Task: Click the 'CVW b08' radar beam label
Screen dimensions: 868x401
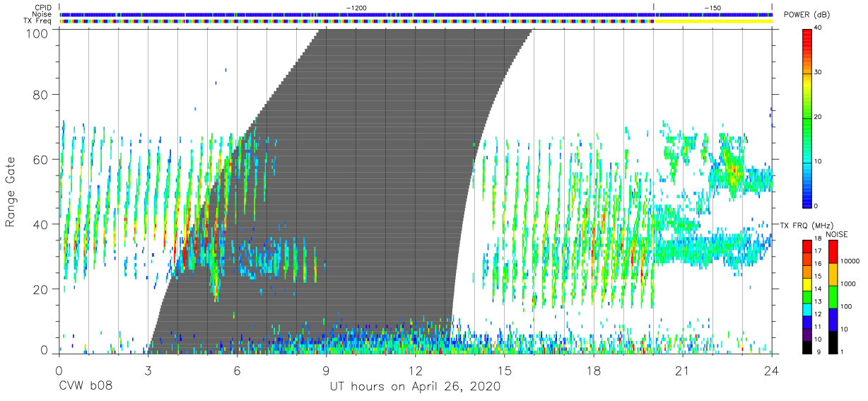Action: click(85, 387)
